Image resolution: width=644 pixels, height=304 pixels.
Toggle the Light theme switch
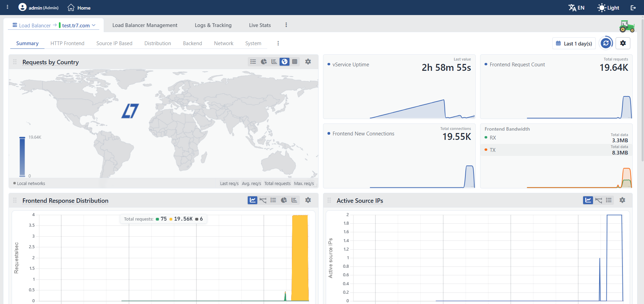tap(608, 8)
